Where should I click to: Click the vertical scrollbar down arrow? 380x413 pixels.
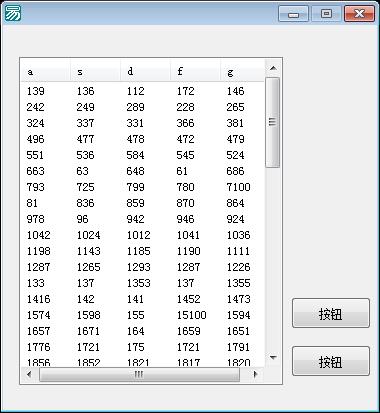pos(273,358)
